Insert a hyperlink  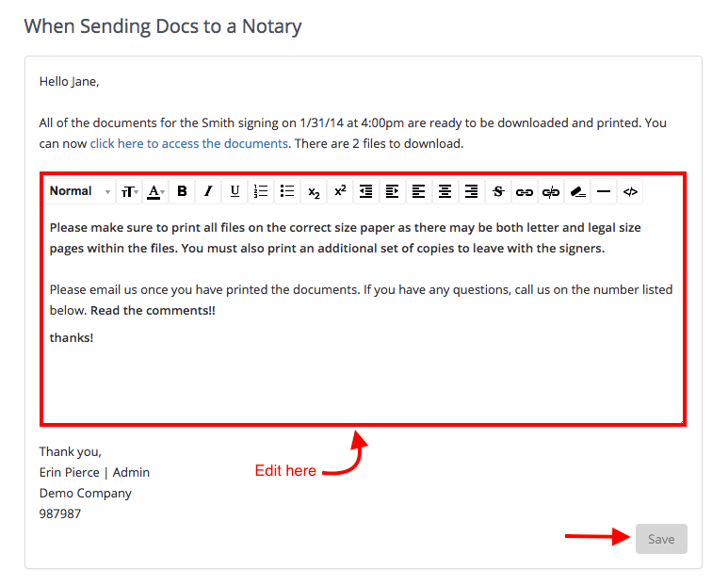tap(525, 191)
